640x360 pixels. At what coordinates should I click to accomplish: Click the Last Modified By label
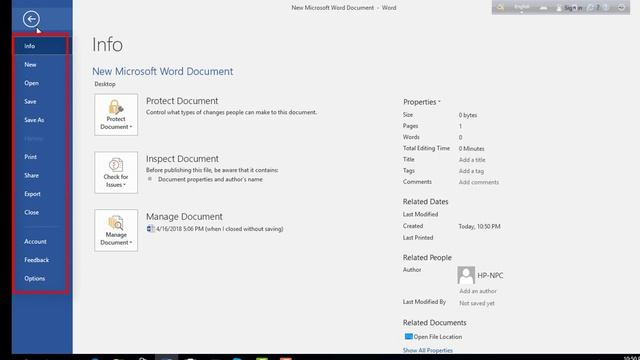[424, 302]
